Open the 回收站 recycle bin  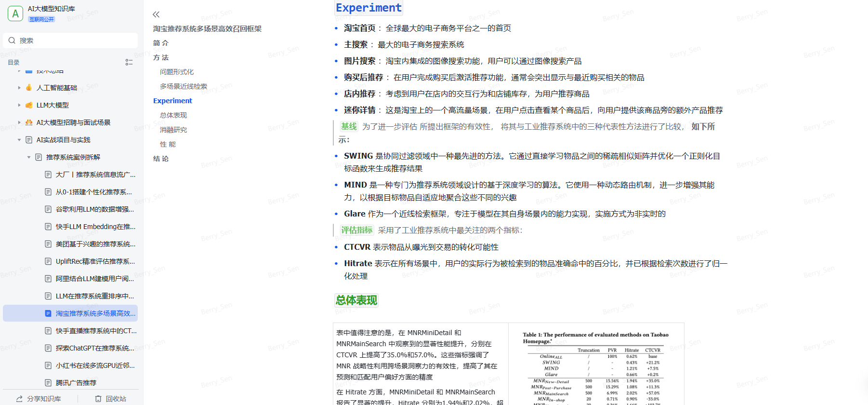click(111, 399)
